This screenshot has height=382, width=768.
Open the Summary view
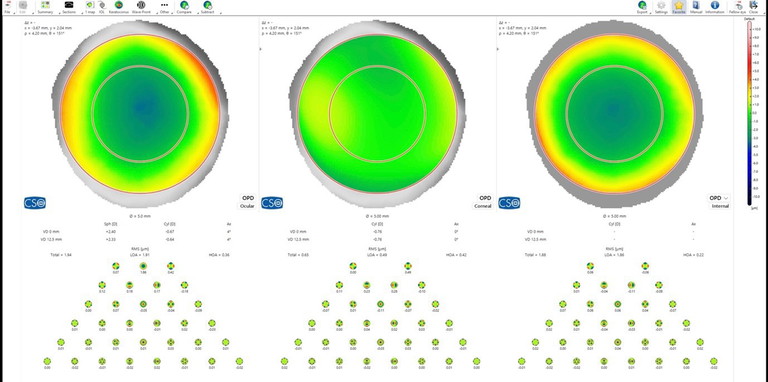coord(45,6)
